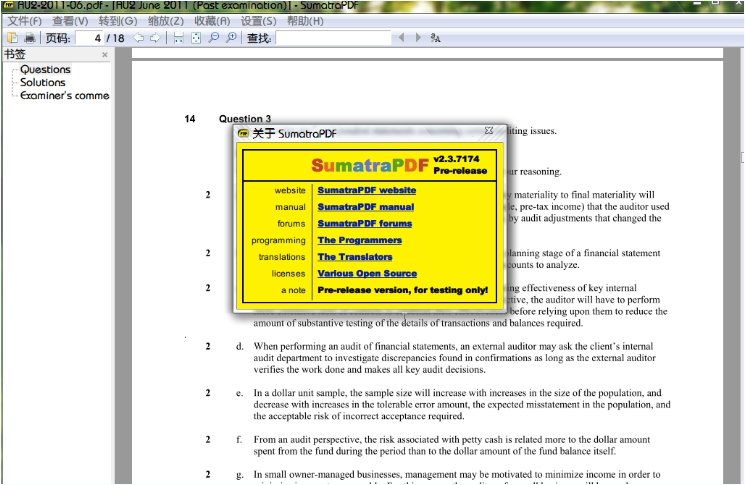Toggle match case search option
Viewport: 745px width, 485px height.
(x=435, y=38)
